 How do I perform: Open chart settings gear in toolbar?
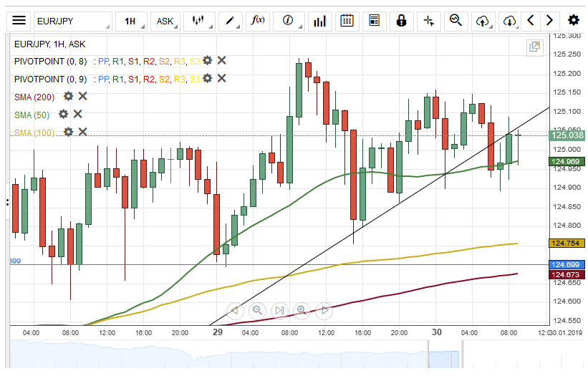(x=573, y=21)
